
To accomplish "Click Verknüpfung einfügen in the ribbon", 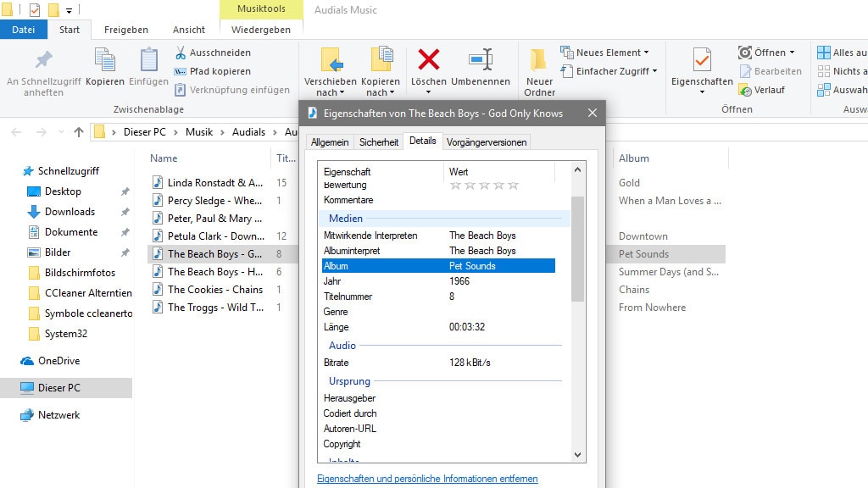I will [232, 90].
